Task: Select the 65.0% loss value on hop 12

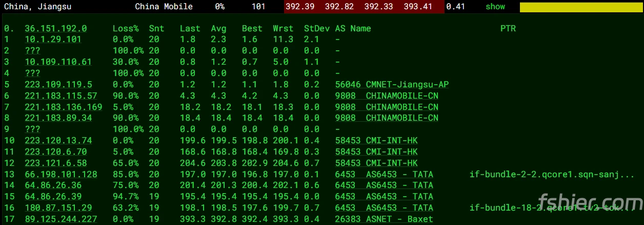Action: pyautogui.click(x=126, y=163)
